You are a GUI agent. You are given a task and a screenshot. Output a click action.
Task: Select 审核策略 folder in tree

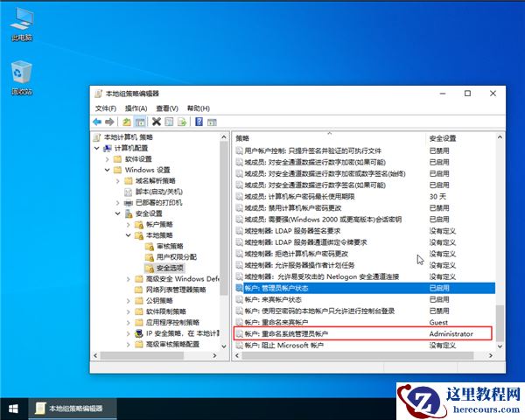point(170,246)
